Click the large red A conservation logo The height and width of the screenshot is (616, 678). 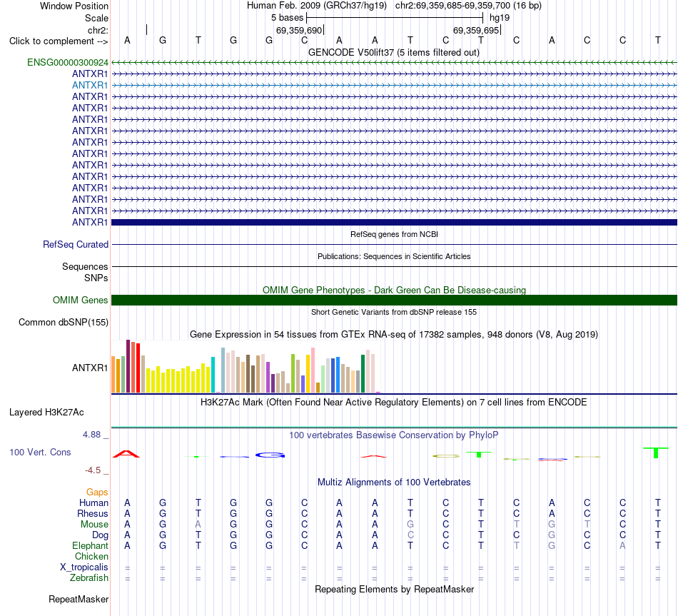point(126,454)
